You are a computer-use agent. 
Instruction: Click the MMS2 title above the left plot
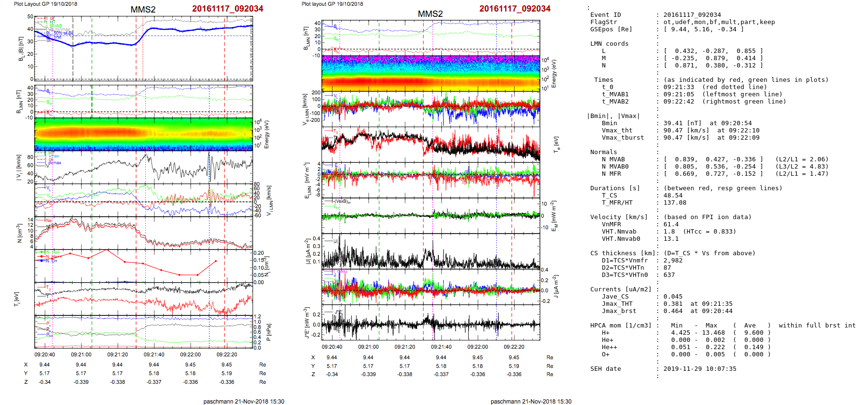pos(143,10)
